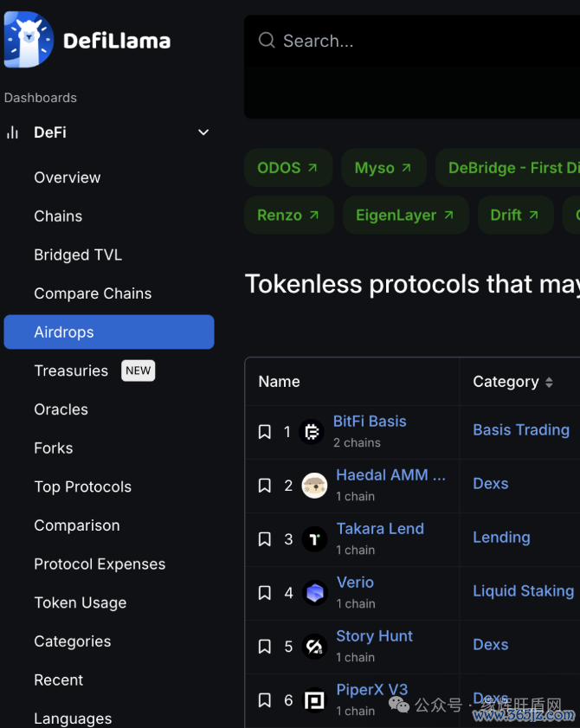Open the Categories page
The image size is (580, 728).
73,641
